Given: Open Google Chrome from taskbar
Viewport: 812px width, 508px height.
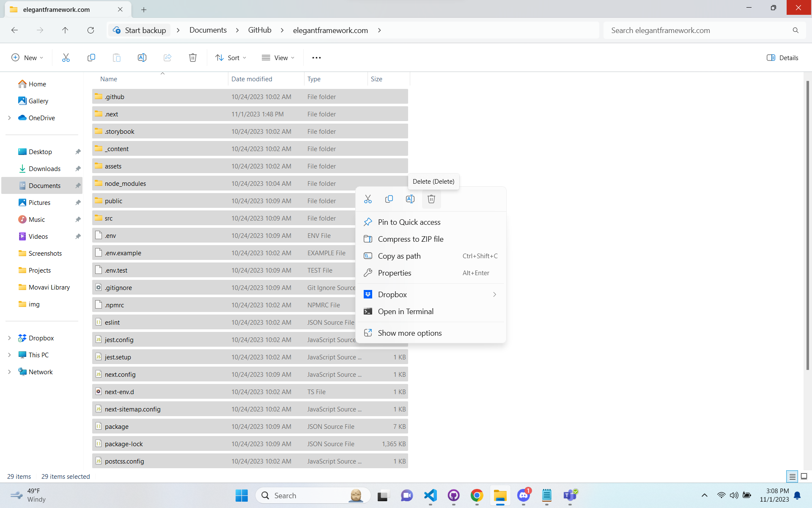Looking at the screenshot, I should pos(477,495).
